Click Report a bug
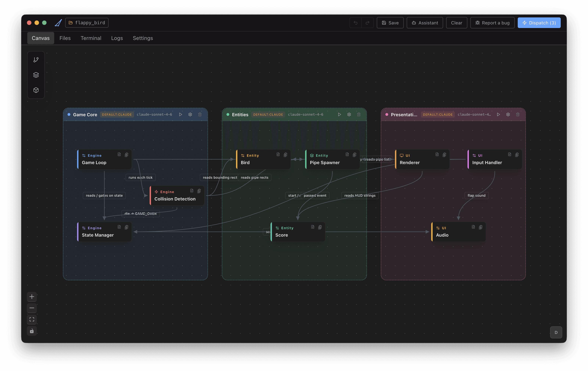This screenshot has width=588, height=371. point(492,23)
